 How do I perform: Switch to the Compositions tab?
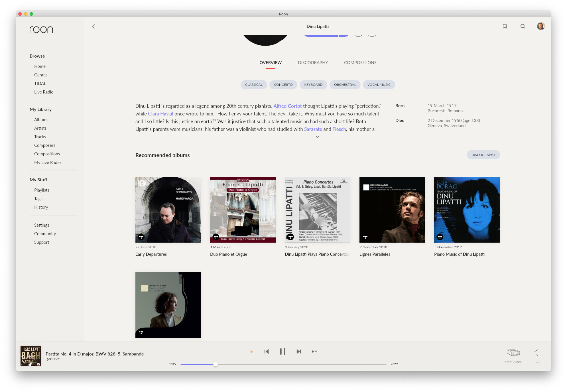click(x=360, y=63)
